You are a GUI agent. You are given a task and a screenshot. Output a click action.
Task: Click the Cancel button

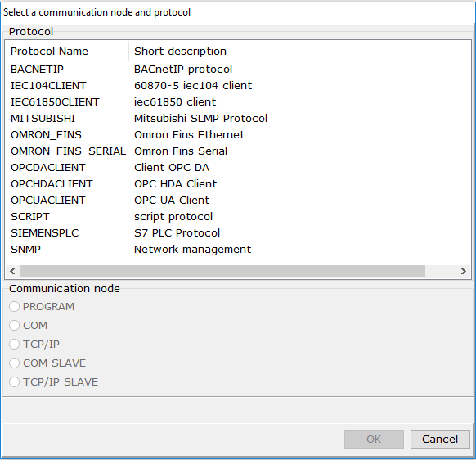point(440,439)
